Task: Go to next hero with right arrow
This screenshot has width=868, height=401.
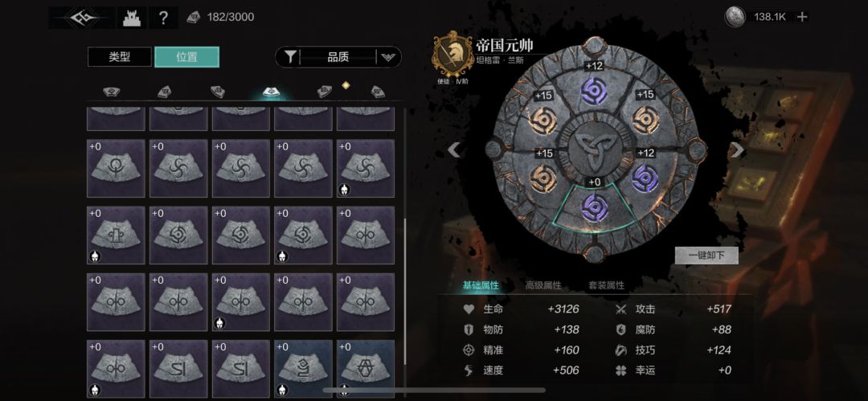Action: coord(738,149)
